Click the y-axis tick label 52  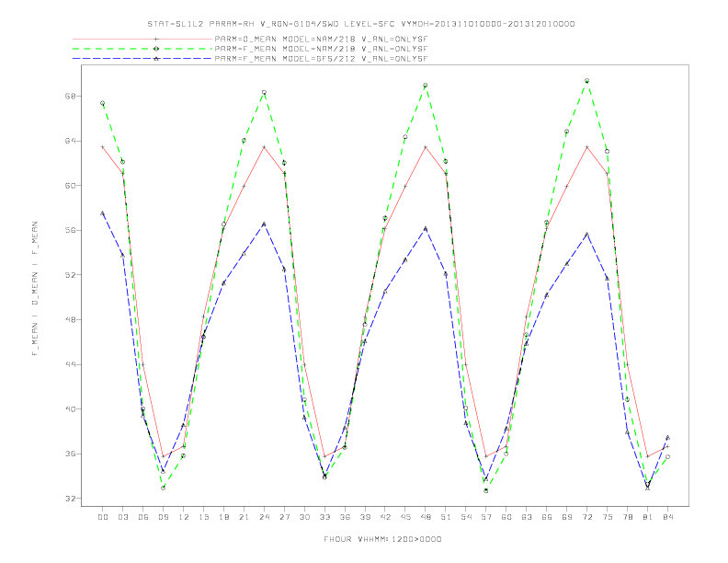pos(70,275)
